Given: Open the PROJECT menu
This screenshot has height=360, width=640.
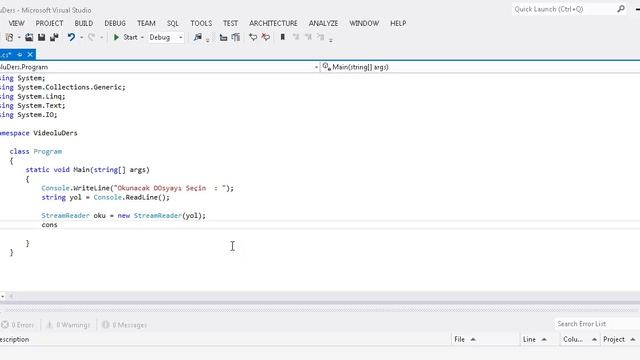Looking at the screenshot, I should [x=49, y=23].
